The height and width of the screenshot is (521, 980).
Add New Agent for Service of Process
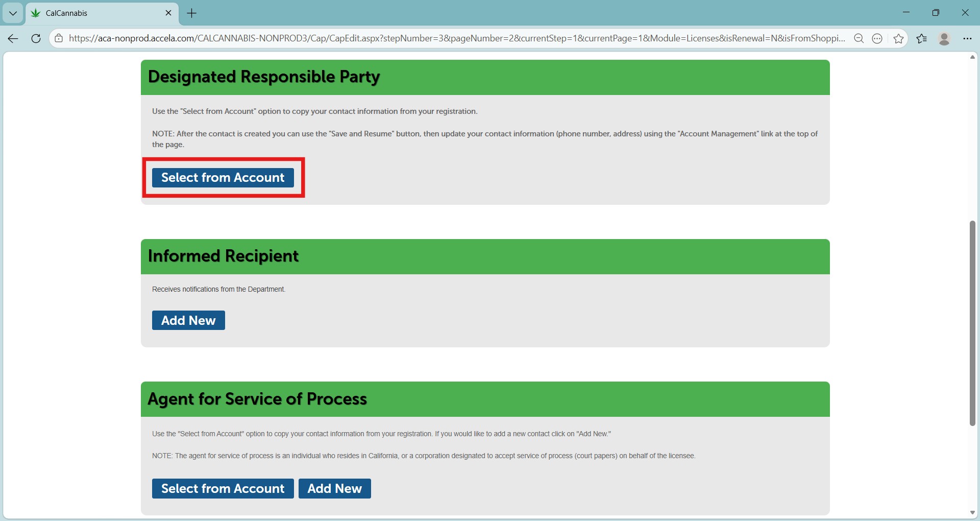pos(335,488)
